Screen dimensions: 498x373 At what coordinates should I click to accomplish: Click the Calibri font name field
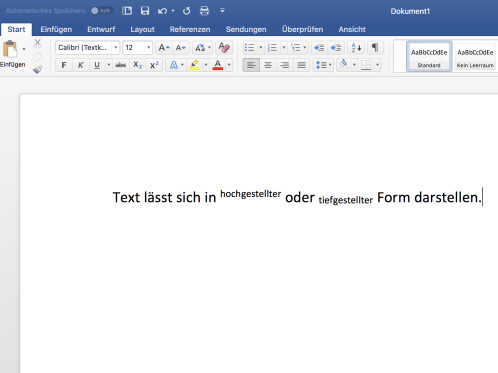(x=84, y=48)
